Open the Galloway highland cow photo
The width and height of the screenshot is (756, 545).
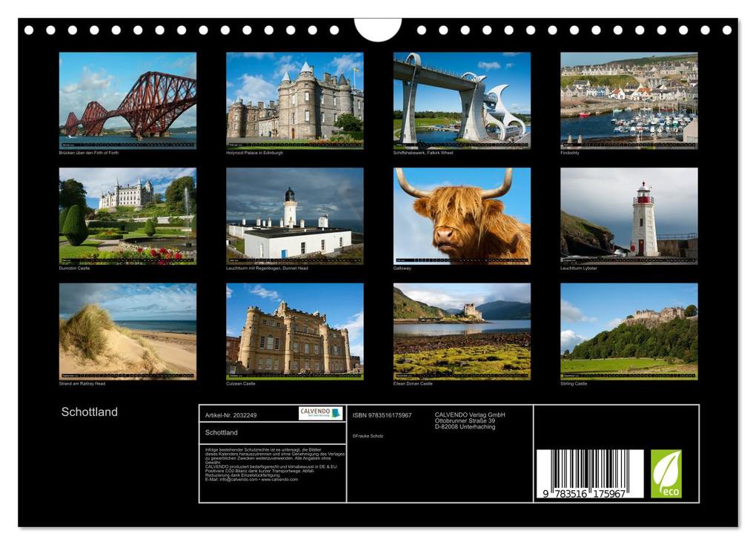(457, 217)
